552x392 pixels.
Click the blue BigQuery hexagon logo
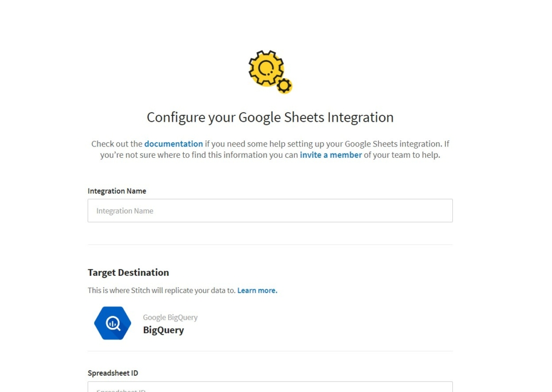click(113, 323)
